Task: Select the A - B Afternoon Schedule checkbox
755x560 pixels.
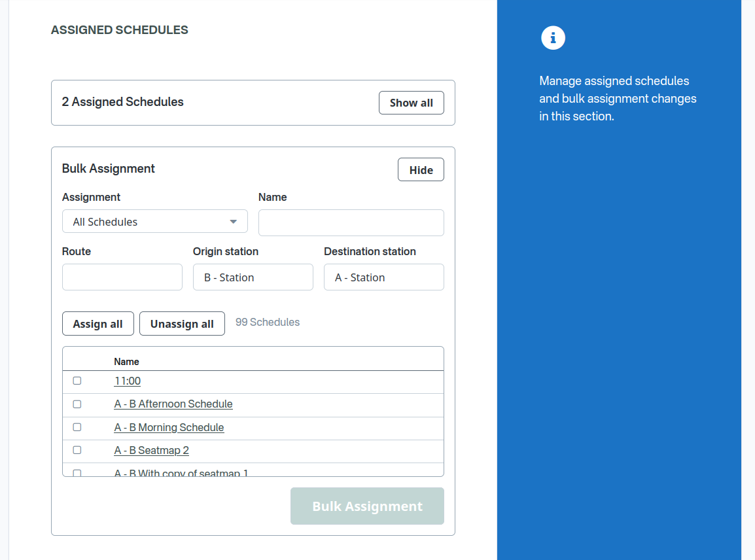Action: (77, 404)
